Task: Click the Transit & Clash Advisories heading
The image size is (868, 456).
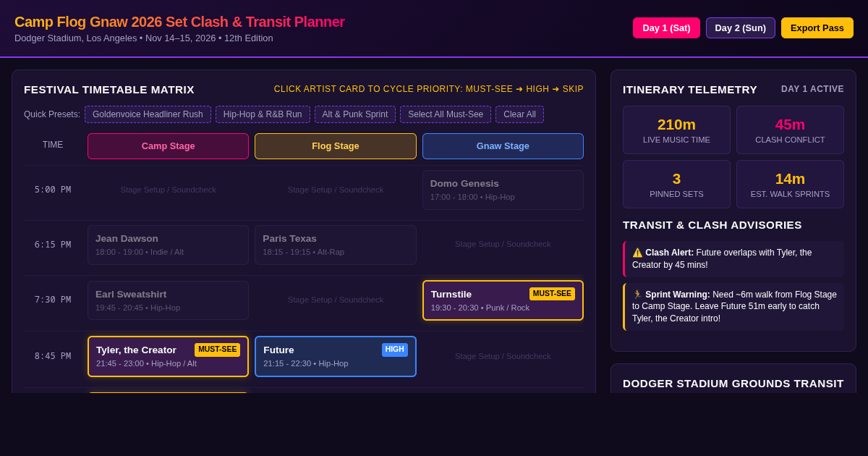Action: [x=712, y=224]
